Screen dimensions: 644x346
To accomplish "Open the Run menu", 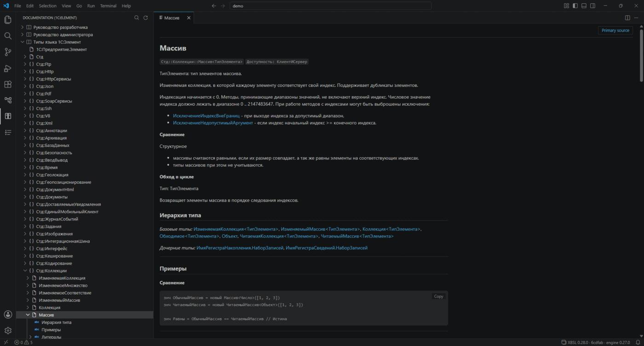I will 91,6.
